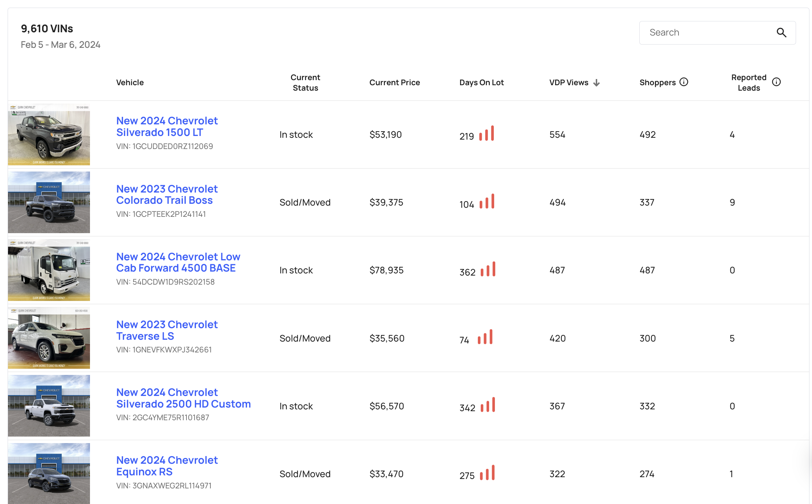The height and width of the screenshot is (504, 812).
Task: Open the Reported Leads info icon
Action: coord(776,82)
